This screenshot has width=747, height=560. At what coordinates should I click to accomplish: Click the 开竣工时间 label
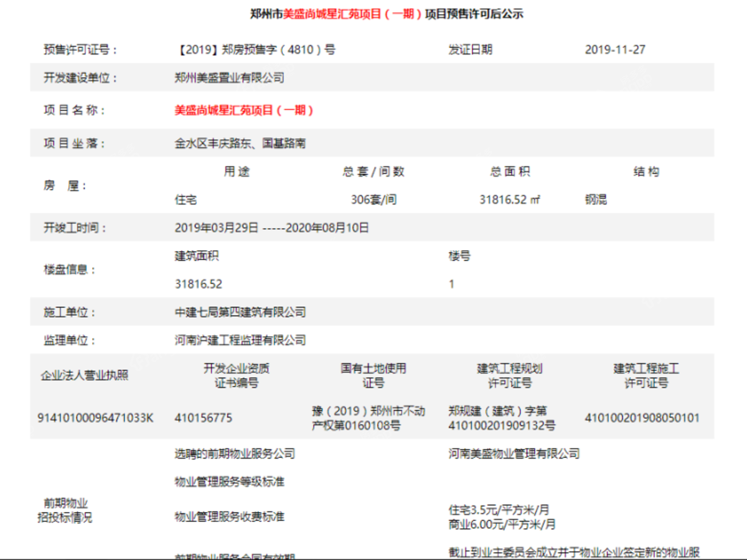pos(75,228)
